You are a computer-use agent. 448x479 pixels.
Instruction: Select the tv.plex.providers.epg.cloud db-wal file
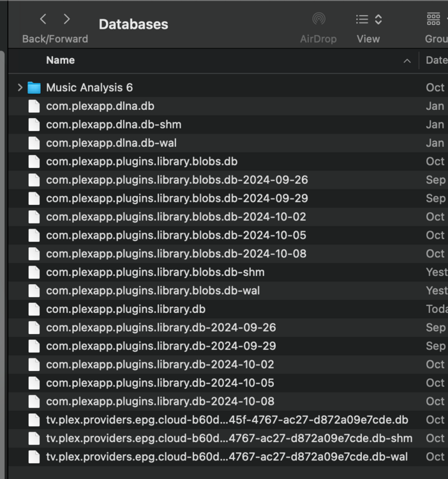(x=228, y=457)
